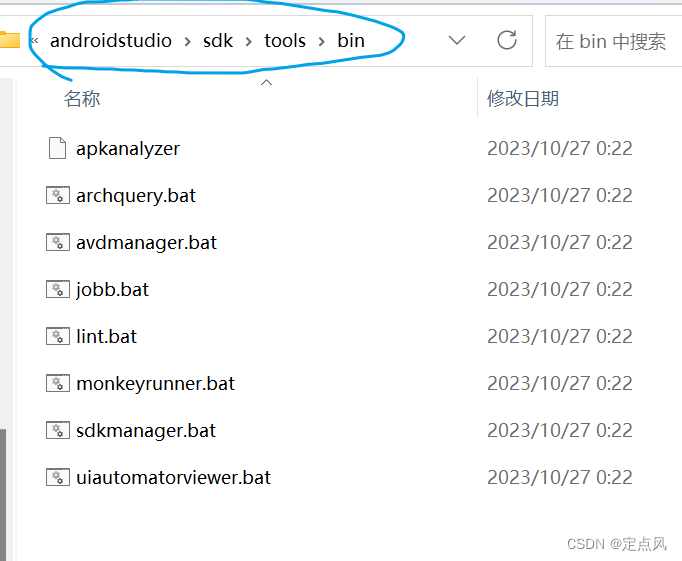Screen dimensions: 682x561
Task: Click the modified date of uiautomatorviewer.bat
Action: coord(560,478)
